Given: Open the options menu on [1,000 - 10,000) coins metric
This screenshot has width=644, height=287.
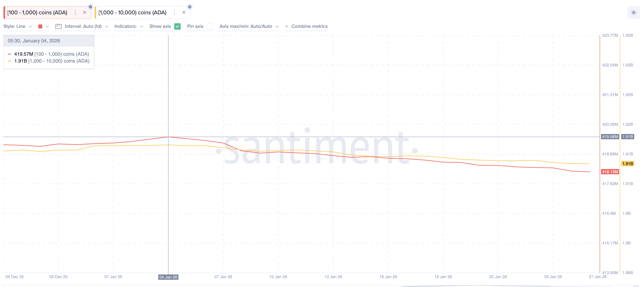Looking at the screenshot, I should pos(174,12).
